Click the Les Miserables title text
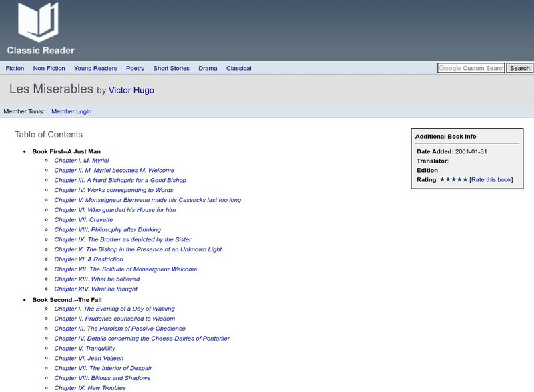Image resolution: width=534 pixels, height=392 pixels. tap(51, 89)
